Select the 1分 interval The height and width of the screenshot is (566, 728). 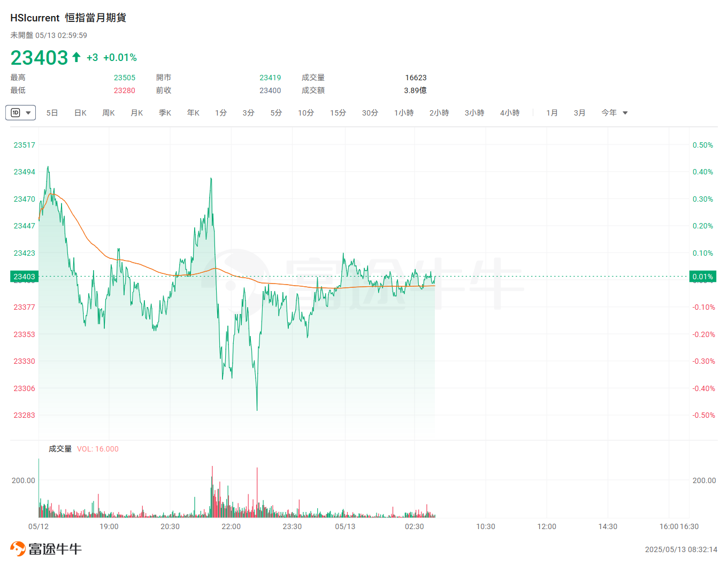tap(221, 113)
